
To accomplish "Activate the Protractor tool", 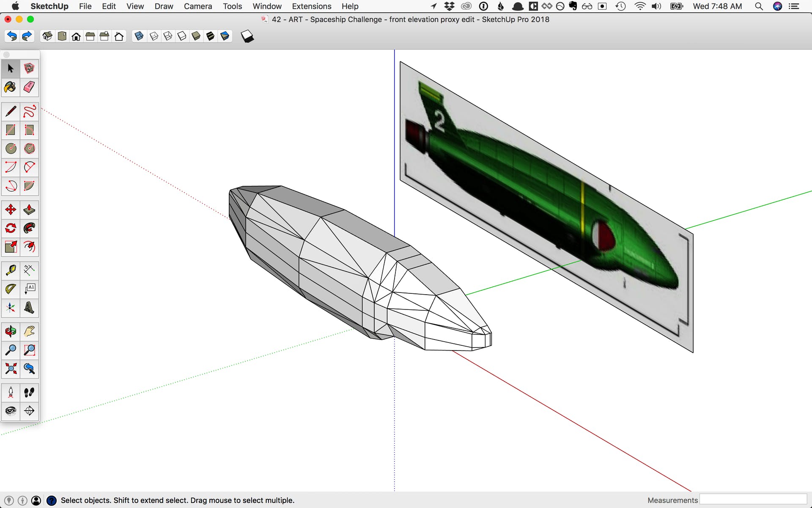I will coord(11,289).
